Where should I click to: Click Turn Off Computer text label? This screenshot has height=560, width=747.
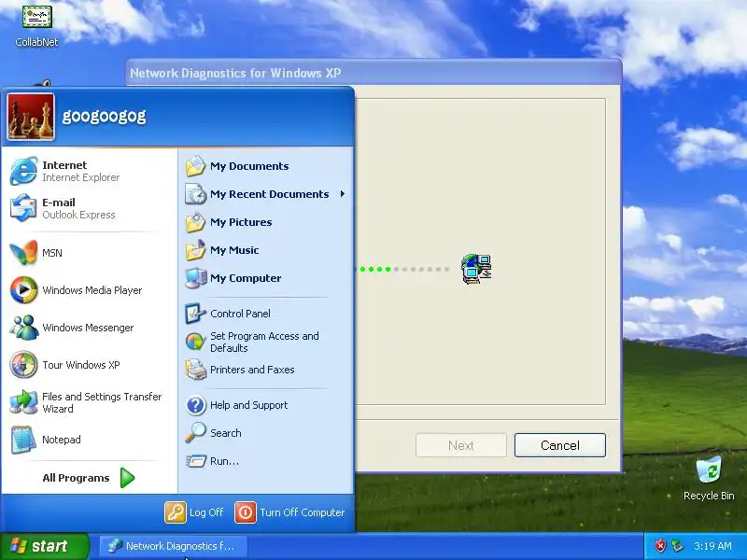pyautogui.click(x=302, y=512)
